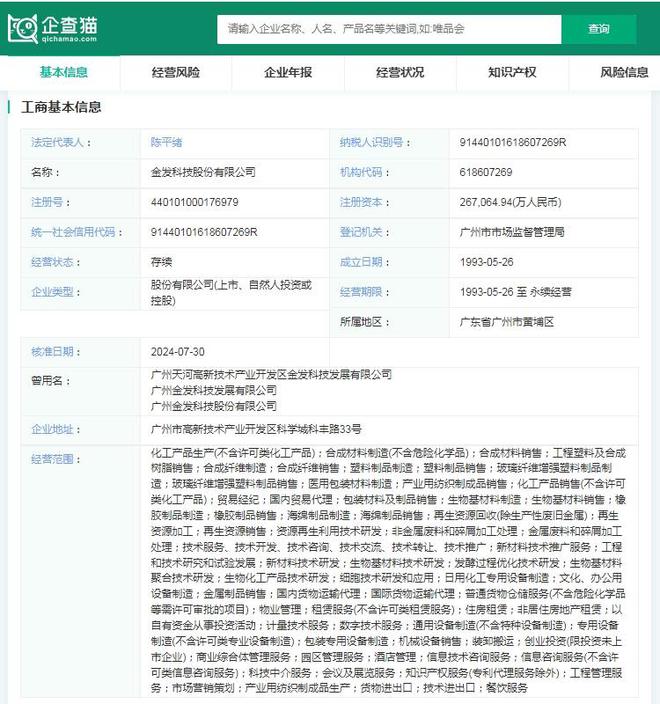
Task: Select registrar 广州市市场监督管理局
Action: (512, 232)
